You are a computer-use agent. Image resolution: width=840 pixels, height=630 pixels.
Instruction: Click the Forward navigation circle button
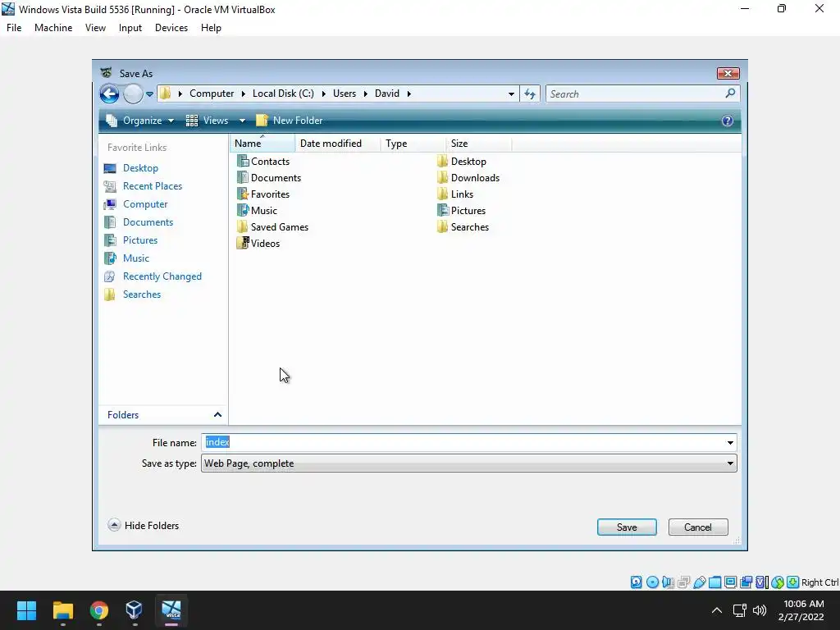click(x=133, y=94)
